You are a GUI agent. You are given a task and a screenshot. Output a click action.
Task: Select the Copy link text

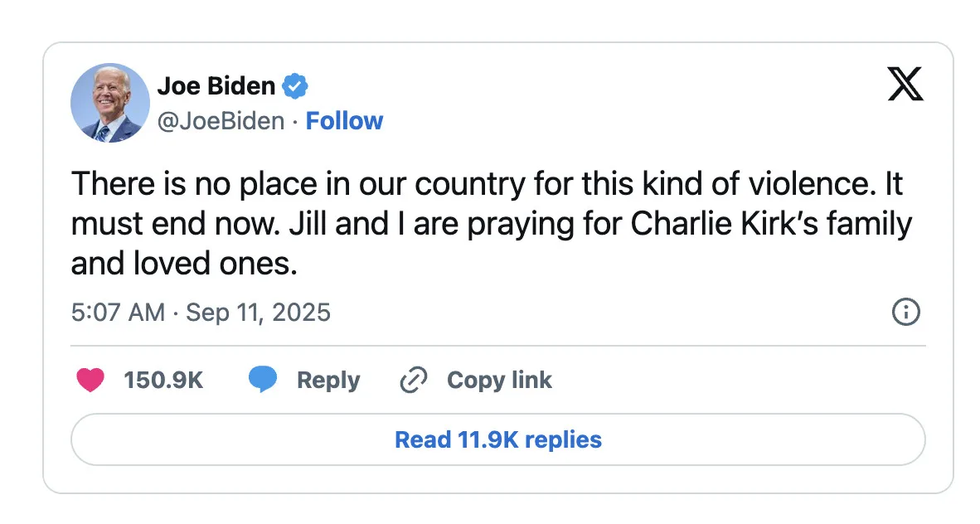[499, 380]
